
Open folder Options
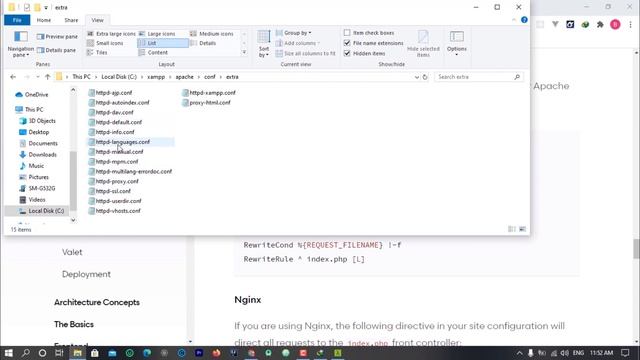pos(456,44)
